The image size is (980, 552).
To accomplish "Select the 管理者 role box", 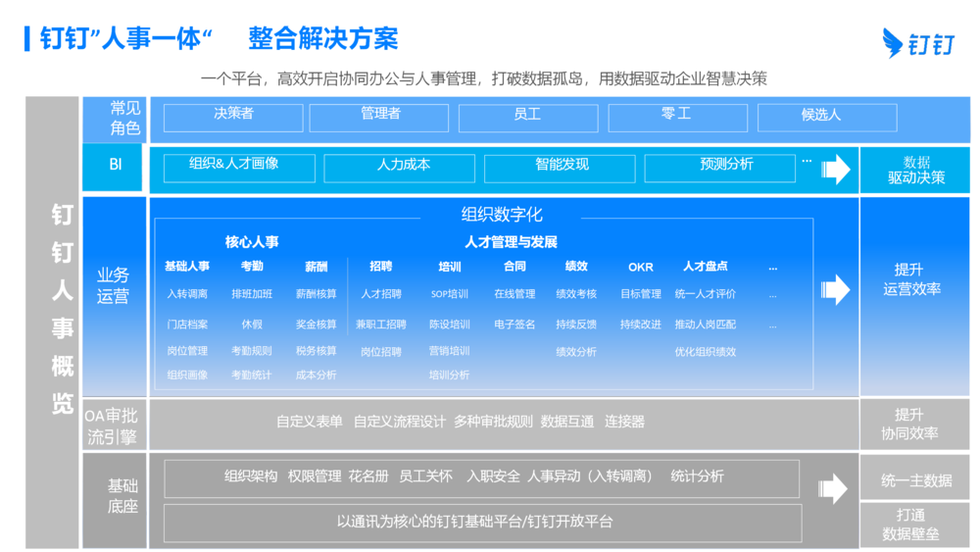I will coord(379,118).
